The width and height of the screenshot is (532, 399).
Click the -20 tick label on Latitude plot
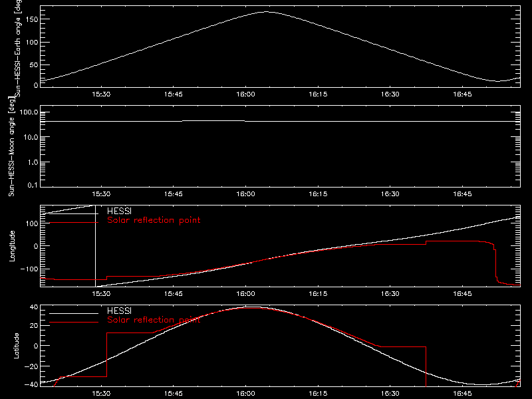pyautogui.click(x=31, y=366)
